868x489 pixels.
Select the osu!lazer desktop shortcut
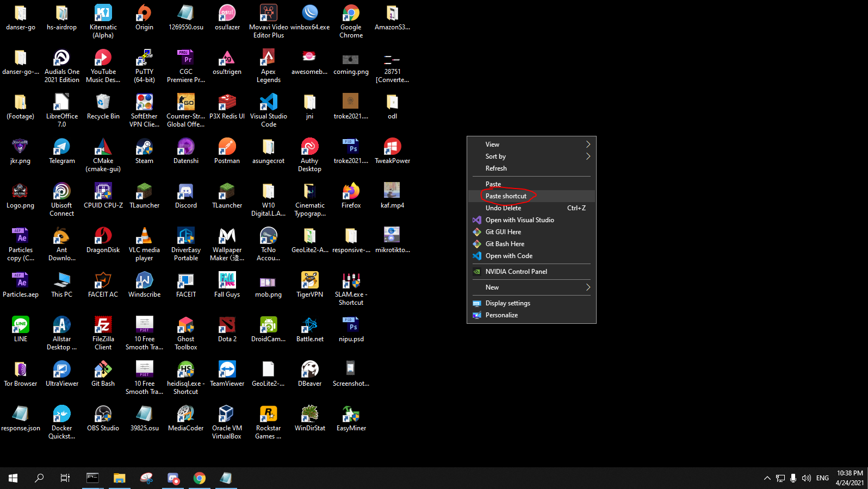click(x=227, y=17)
